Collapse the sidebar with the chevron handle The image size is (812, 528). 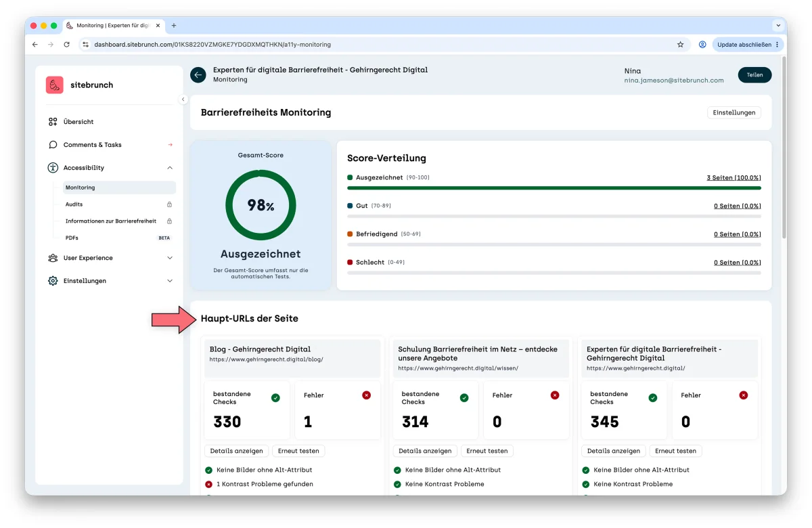click(183, 99)
